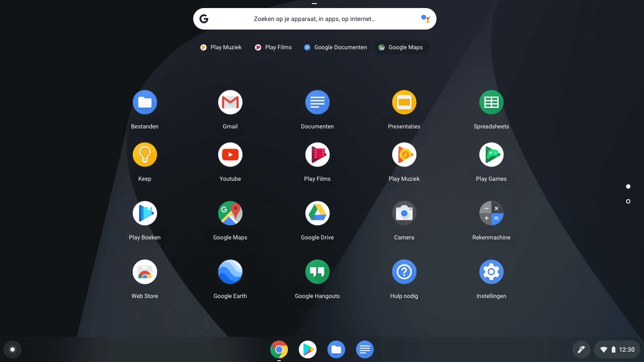The height and width of the screenshot is (362, 644).
Task: Launch the Google Earth app
Action: point(230,272)
